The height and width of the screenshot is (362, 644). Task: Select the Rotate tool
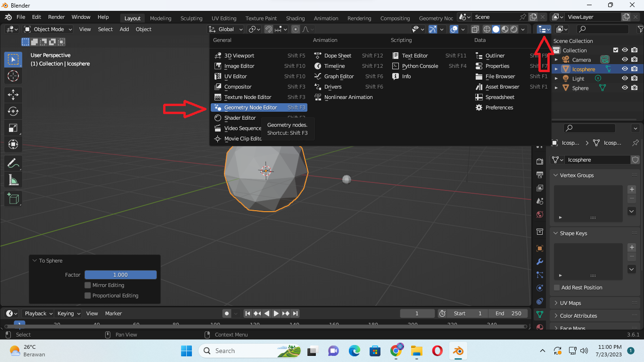tap(13, 111)
